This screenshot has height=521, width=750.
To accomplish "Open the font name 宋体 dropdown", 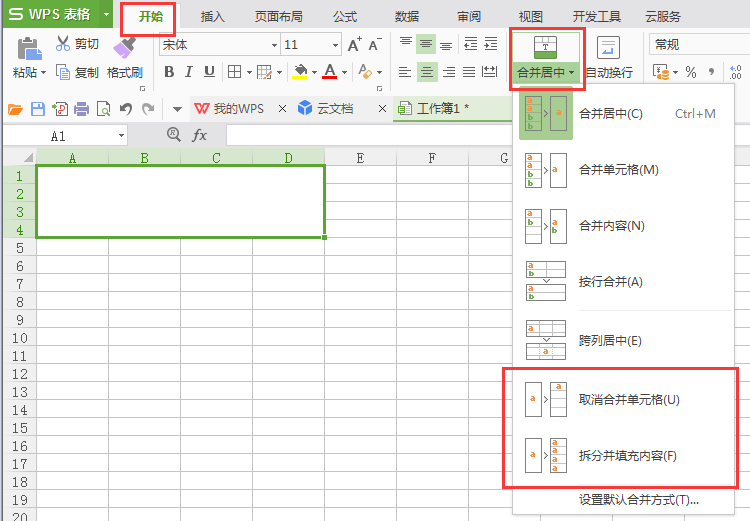I will [x=274, y=45].
